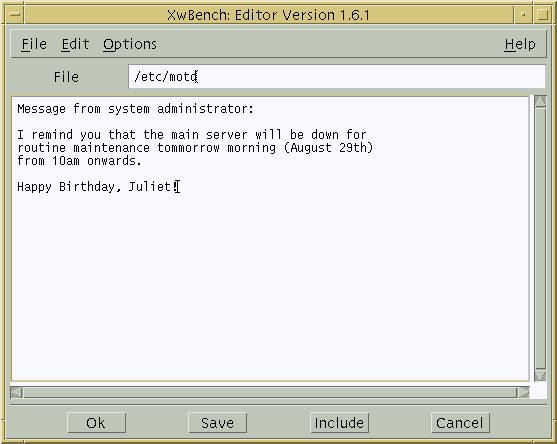Screen dimensions: 557x444
Task: Click the minimize button in title bar
Action: tap(523, 15)
